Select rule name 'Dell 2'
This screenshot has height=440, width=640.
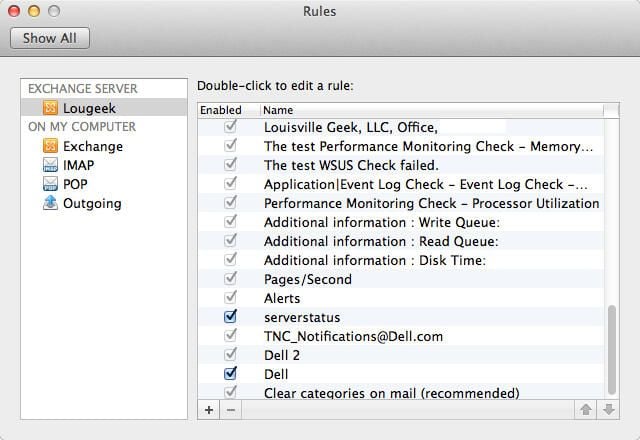(x=282, y=355)
